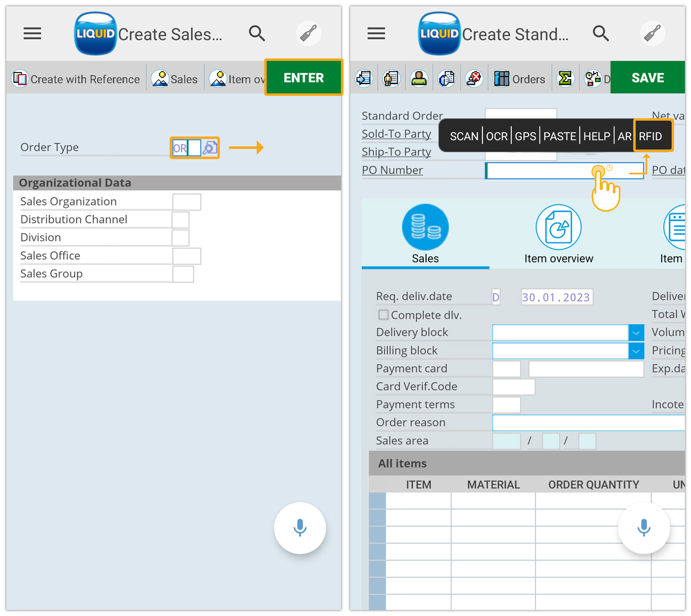The image size is (691, 616).
Task: Select RFID from the input options bar
Action: (651, 136)
